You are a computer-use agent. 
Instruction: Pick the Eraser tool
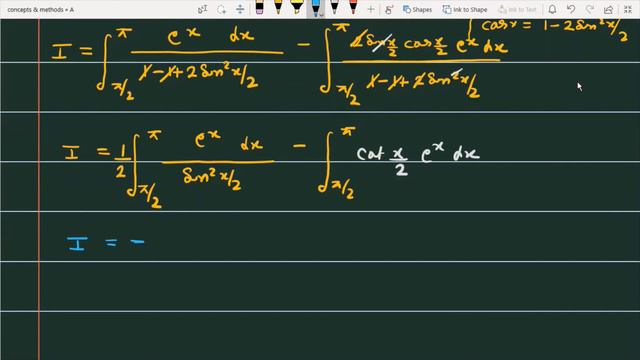(x=259, y=8)
